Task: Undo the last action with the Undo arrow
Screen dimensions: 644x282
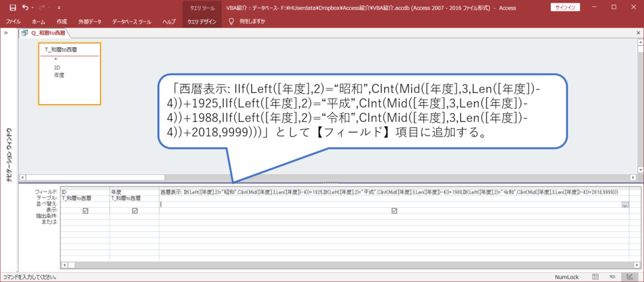Action: pyautogui.click(x=25, y=8)
